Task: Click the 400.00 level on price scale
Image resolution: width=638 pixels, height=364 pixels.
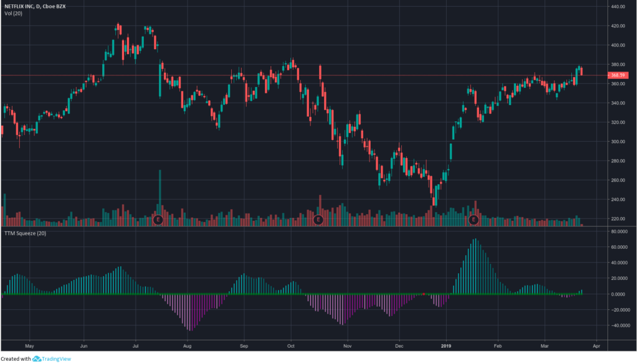Action: [x=618, y=45]
